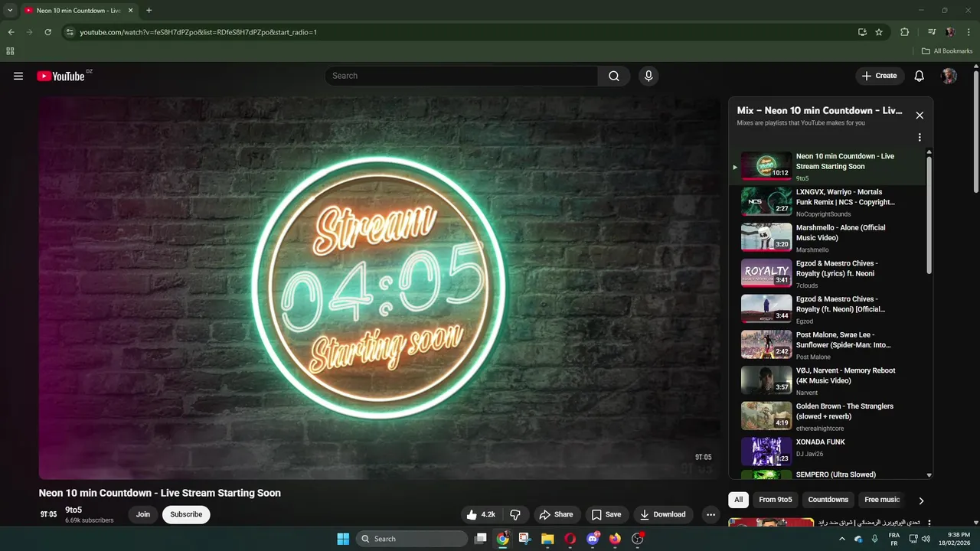Click the Create button
This screenshot has height=551, width=980.
point(879,76)
